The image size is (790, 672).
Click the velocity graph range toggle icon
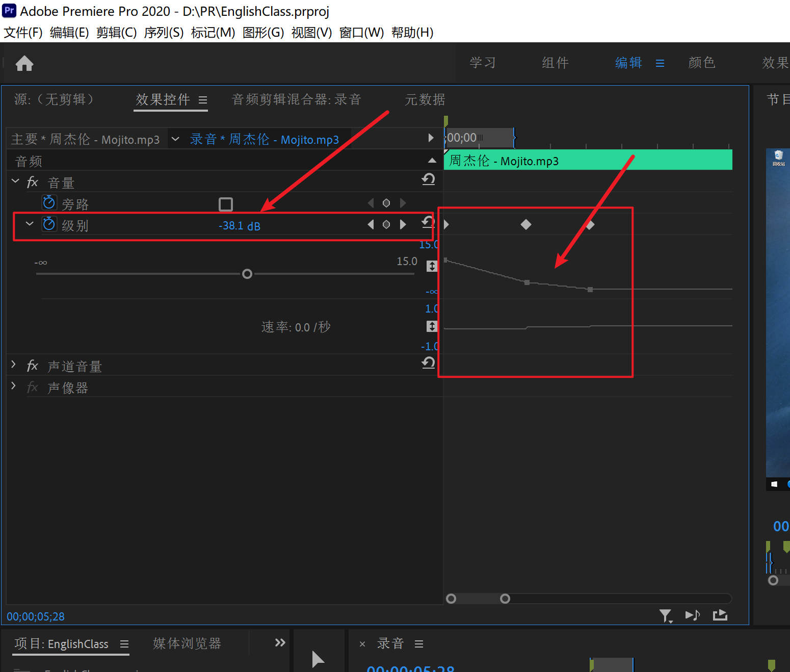[432, 326]
